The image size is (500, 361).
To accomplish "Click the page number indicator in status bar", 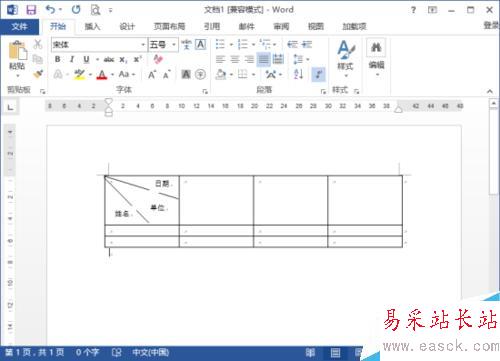I will click(x=34, y=352).
